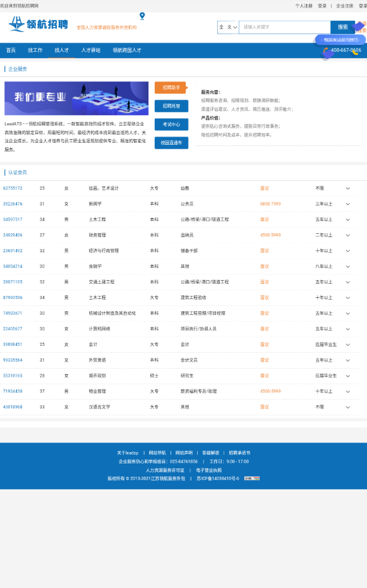Open member ID 87993596
The width and height of the screenshot is (367, 588).
tap(13, 298)
